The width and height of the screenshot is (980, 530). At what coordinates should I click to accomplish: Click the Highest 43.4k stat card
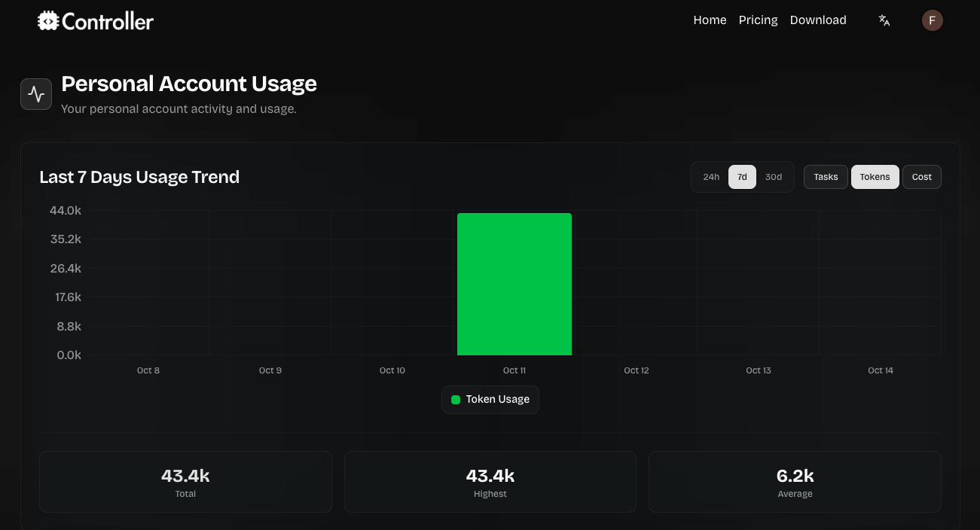coord(490,482)
